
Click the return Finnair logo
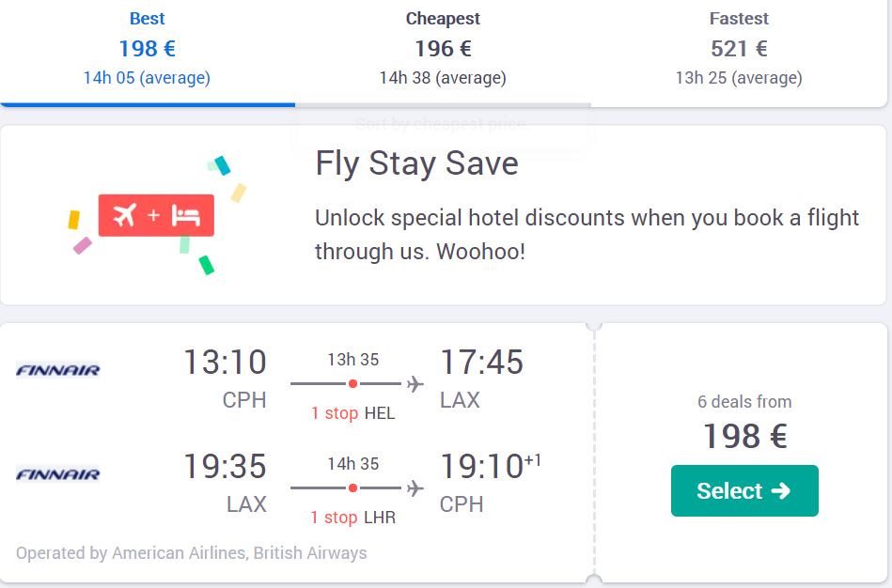coord(58,474)
